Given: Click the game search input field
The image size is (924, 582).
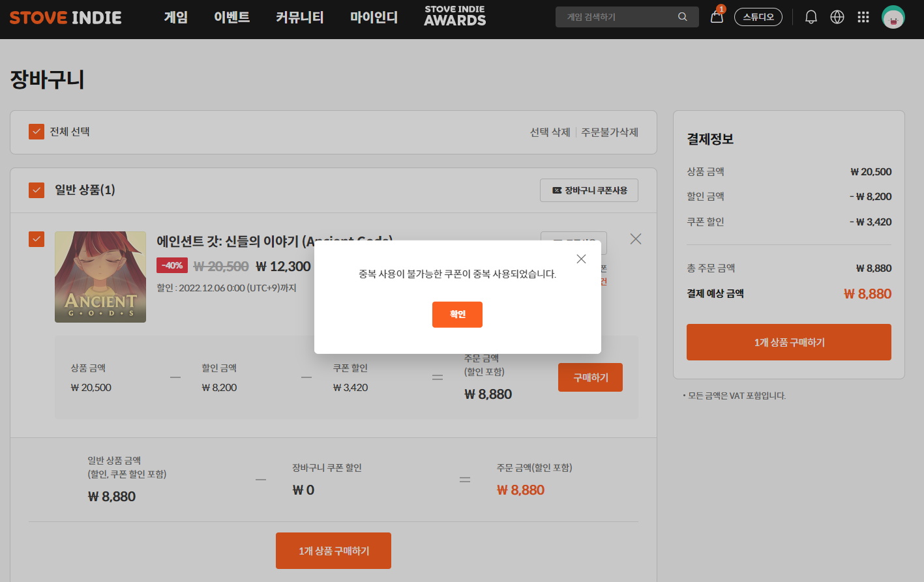Looking at the screenshot, I should point(616,17).
